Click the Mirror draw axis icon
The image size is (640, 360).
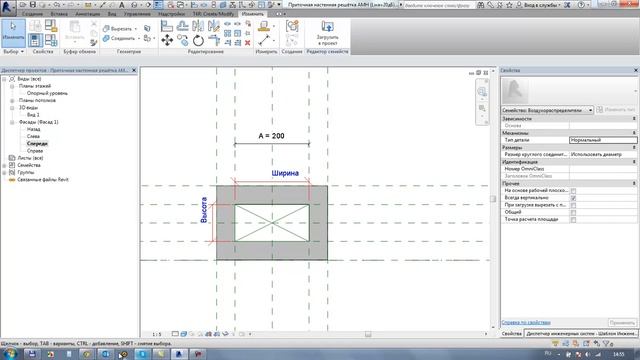[213, 26]
